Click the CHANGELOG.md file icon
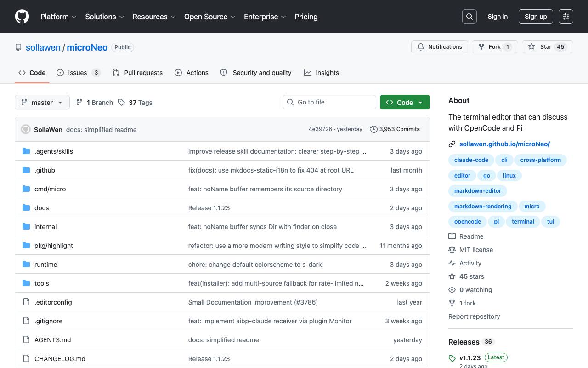The height and width of the screenshot is (368, 588). click(x=26, y=359)
